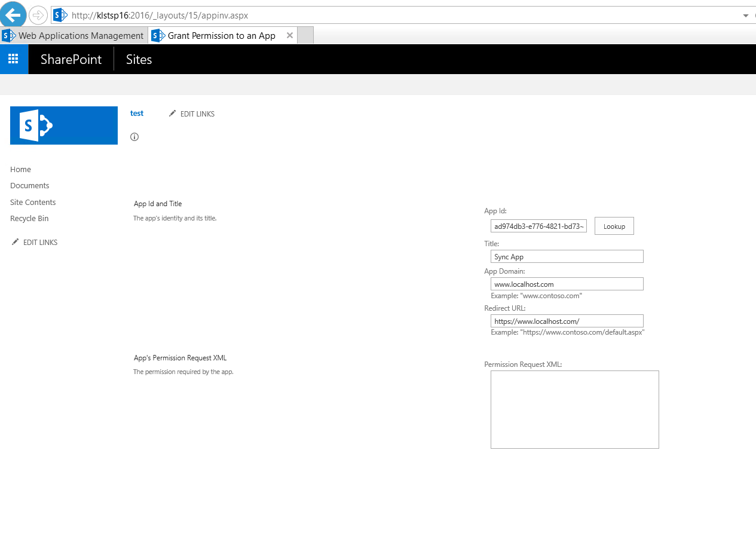Click the SharePoint header link
The image size is (756, 536).
[x=71, y=59]
